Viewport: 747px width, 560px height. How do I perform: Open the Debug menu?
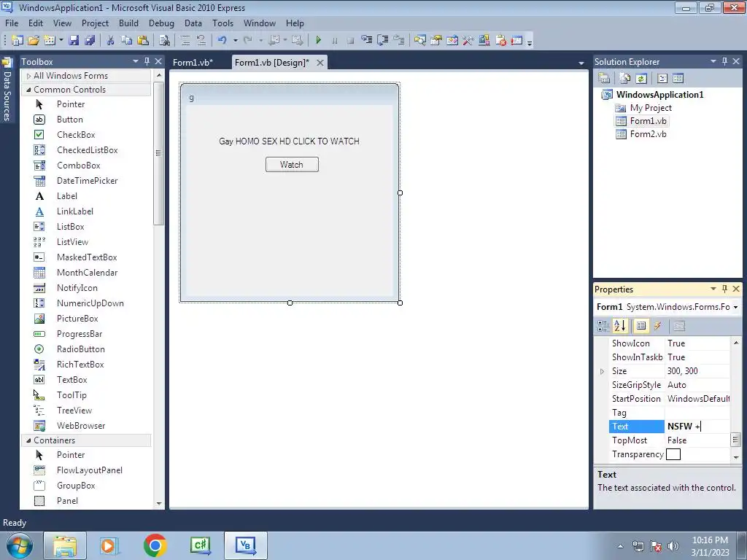point(161,23)
